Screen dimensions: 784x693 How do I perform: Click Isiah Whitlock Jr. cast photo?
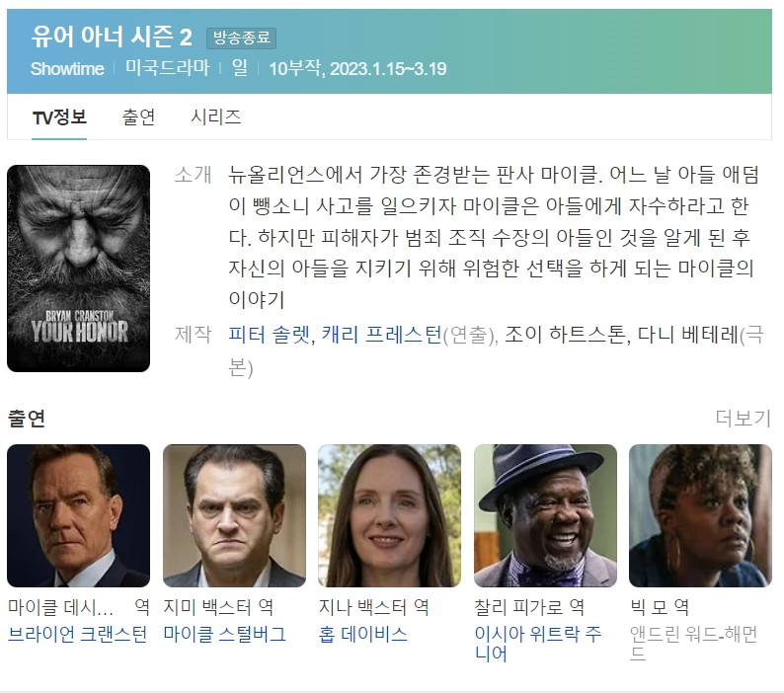click(545, 515)
